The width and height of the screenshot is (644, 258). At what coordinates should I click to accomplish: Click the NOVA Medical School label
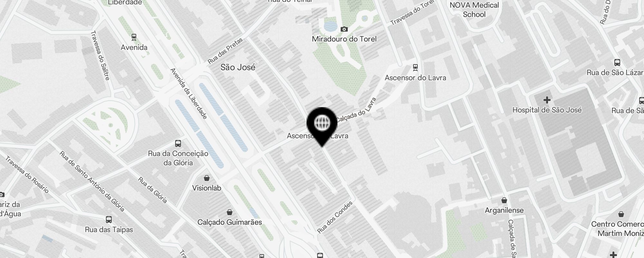coord(474,10)
